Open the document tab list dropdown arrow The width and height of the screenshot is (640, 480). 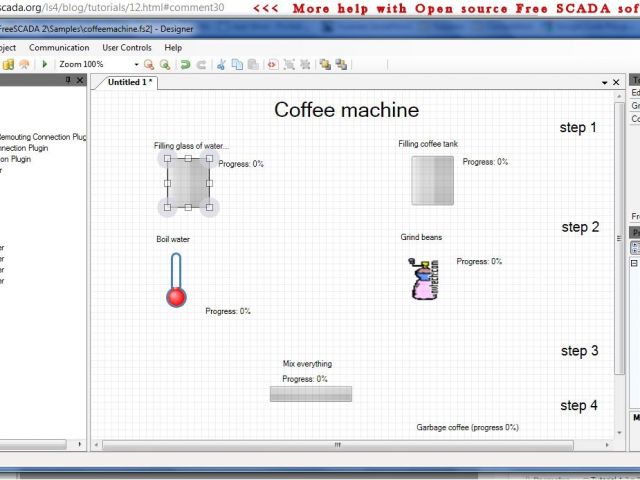tap(604, 82)
